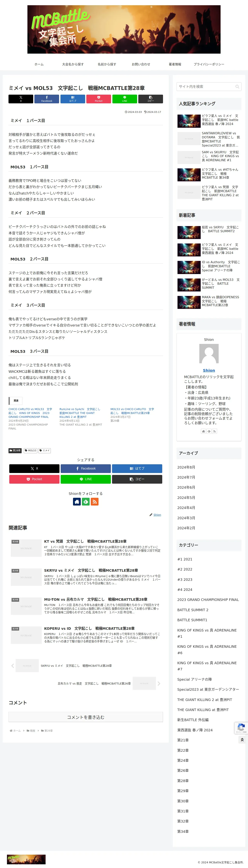Open ホーム breadcrumb link
The width and height of the screenshot is (248, 868).
(17, 731)
